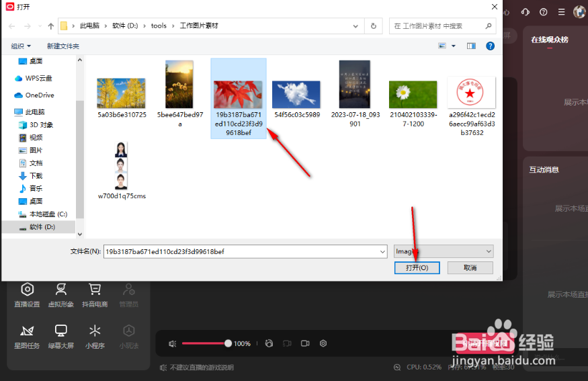Open file dialog help icon
Screen dimensions: 588x381
click(x=490, y=46)
